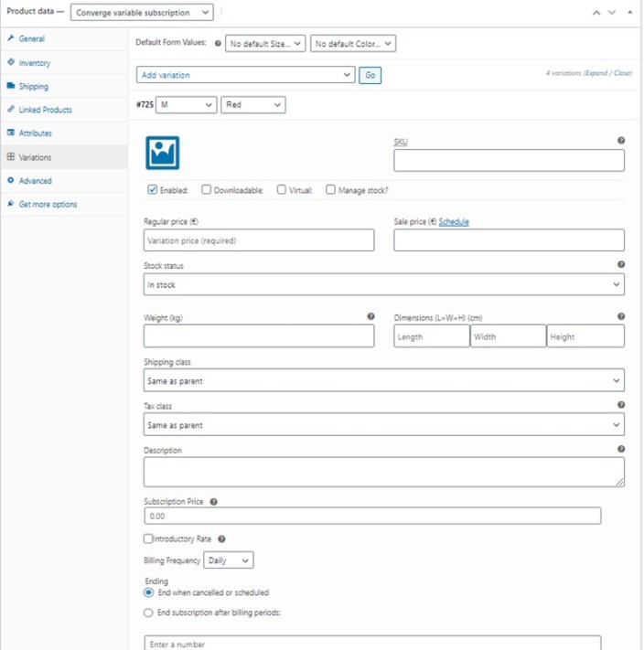Open the Add variation dropdown

pos(245,75)
